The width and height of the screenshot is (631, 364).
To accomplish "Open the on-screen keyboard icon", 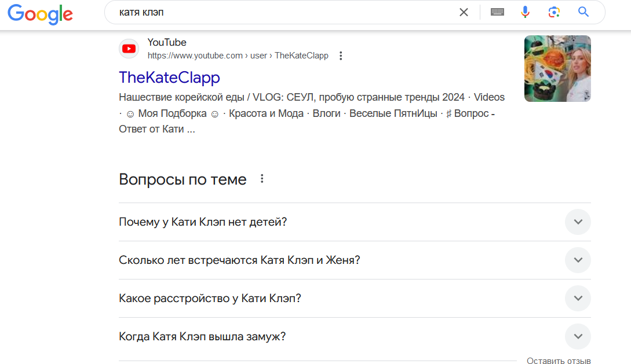I will [497, 12].
